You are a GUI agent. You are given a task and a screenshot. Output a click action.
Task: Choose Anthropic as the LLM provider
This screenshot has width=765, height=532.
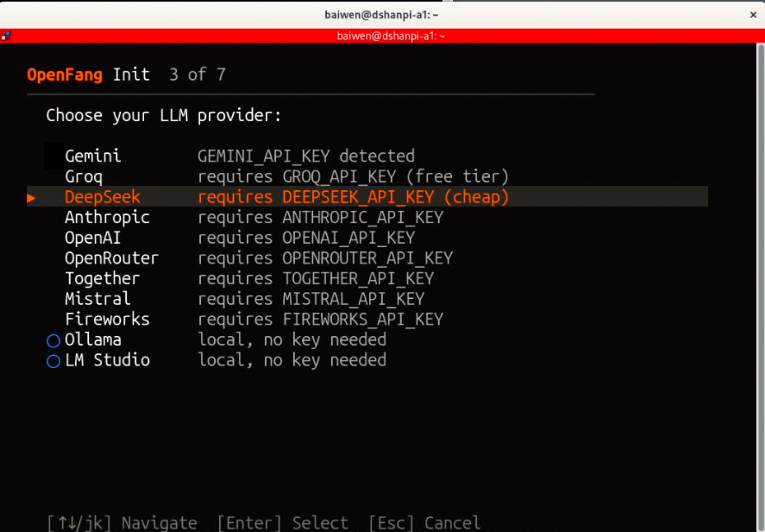point(107,217)
